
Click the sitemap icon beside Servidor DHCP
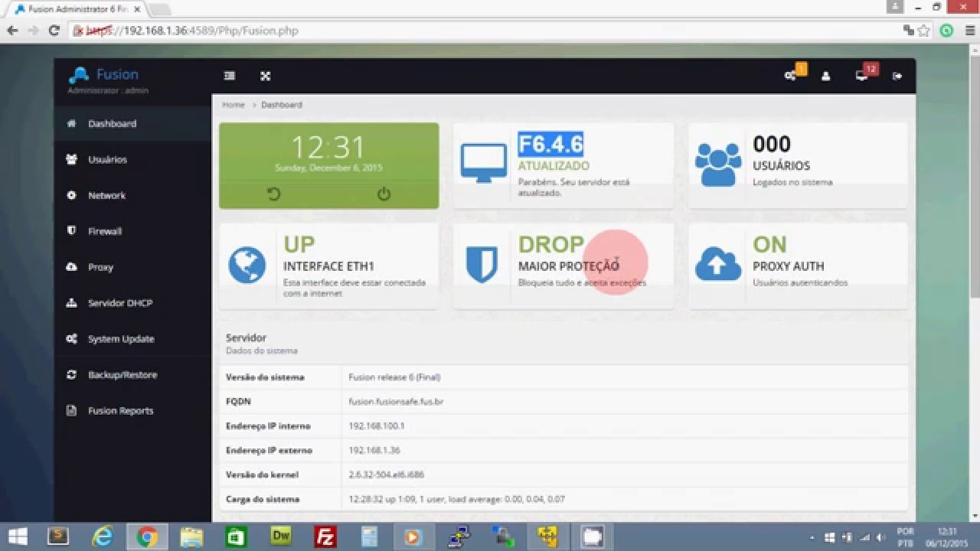71,303
